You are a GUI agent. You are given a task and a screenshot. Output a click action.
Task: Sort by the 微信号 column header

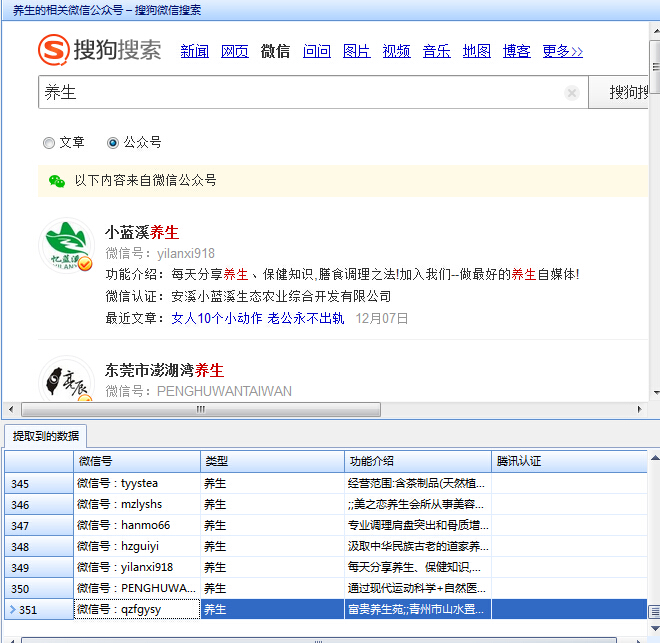point(137,461)
